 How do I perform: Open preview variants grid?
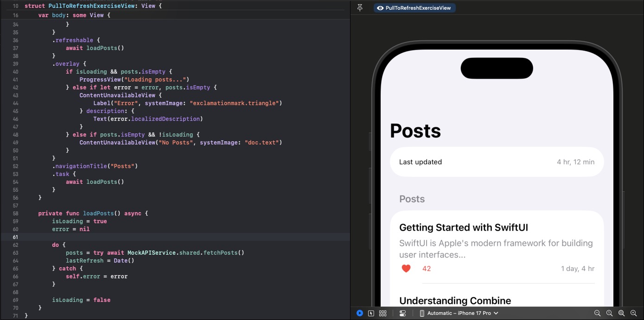(383, 313)
